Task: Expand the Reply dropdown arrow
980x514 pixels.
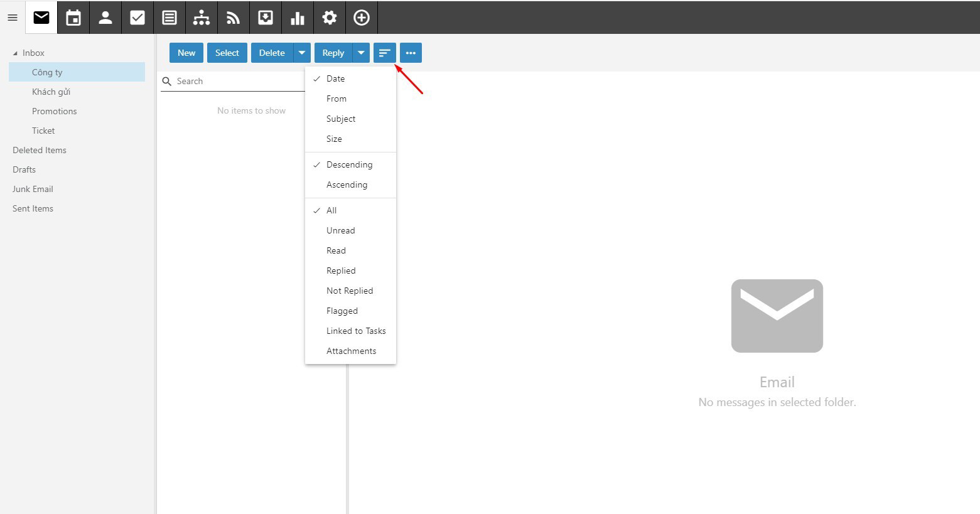Action: tap(361, 53)
